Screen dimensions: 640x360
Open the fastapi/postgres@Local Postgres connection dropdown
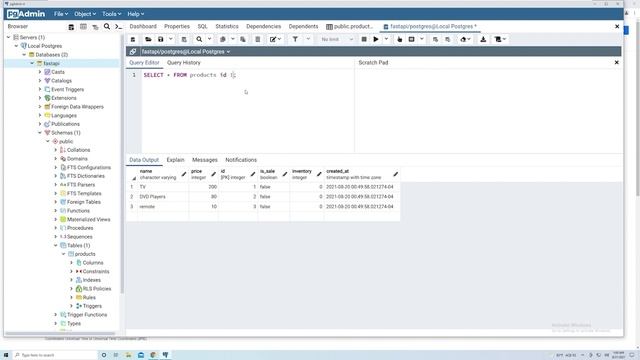click(x=186, y=51)
